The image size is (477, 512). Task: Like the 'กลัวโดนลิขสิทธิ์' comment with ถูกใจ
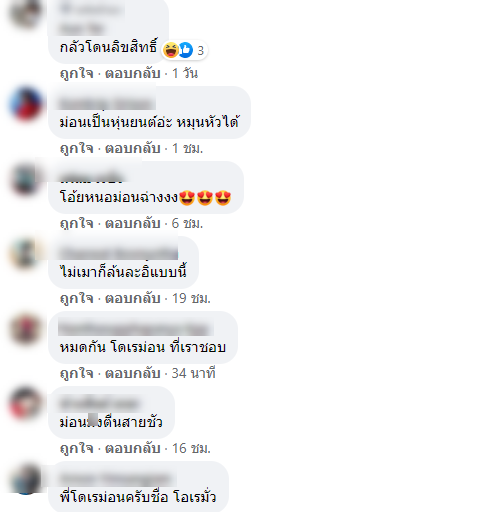tap(76, 73)
